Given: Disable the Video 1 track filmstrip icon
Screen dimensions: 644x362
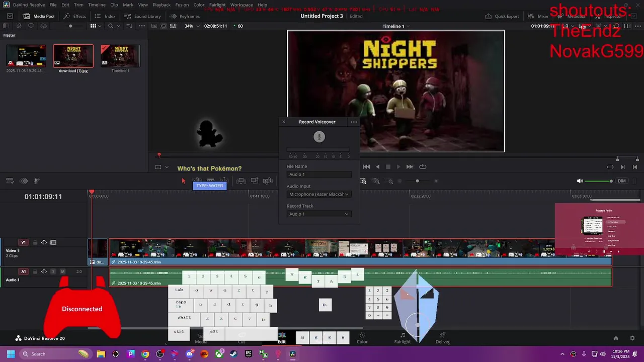Looking at the screenshot, I should [53, 242].
